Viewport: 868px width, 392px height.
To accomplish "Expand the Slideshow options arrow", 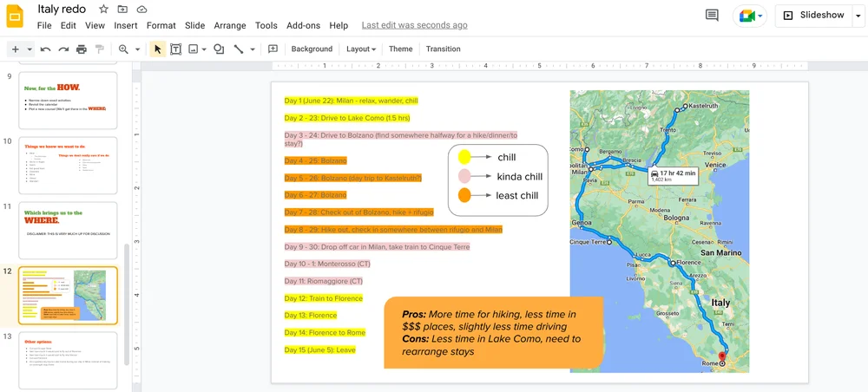I will click(x=857, y=16).
